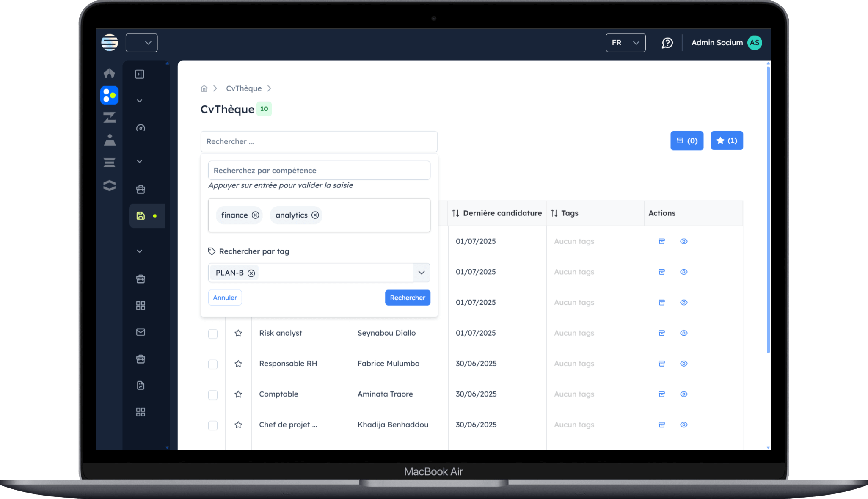868x499 pixels.
Task: Archive the Seynabou Diallo row
Action: (661, 333)
